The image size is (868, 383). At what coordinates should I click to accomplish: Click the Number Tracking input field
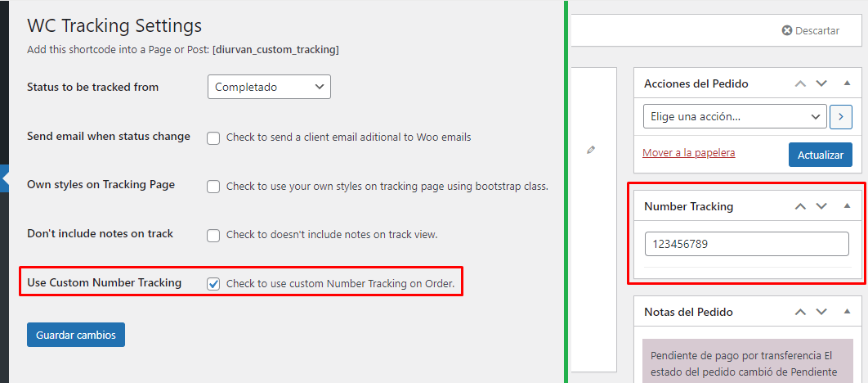(747, 244)
